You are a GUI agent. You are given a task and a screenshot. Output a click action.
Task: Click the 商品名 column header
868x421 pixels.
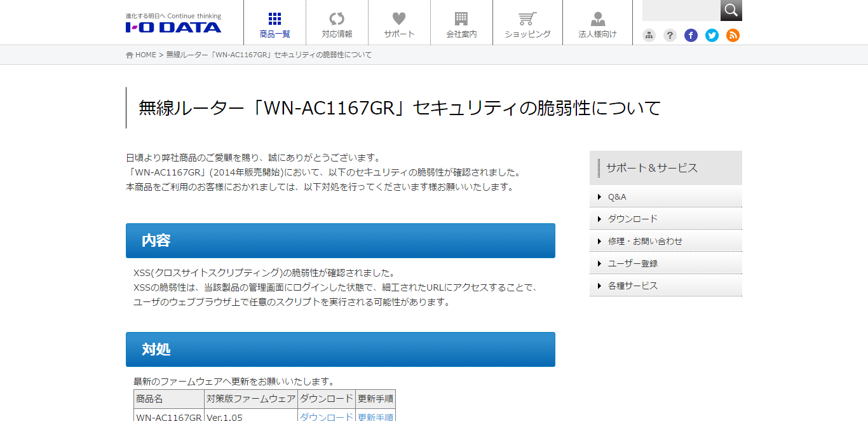(x=169, y=399)
